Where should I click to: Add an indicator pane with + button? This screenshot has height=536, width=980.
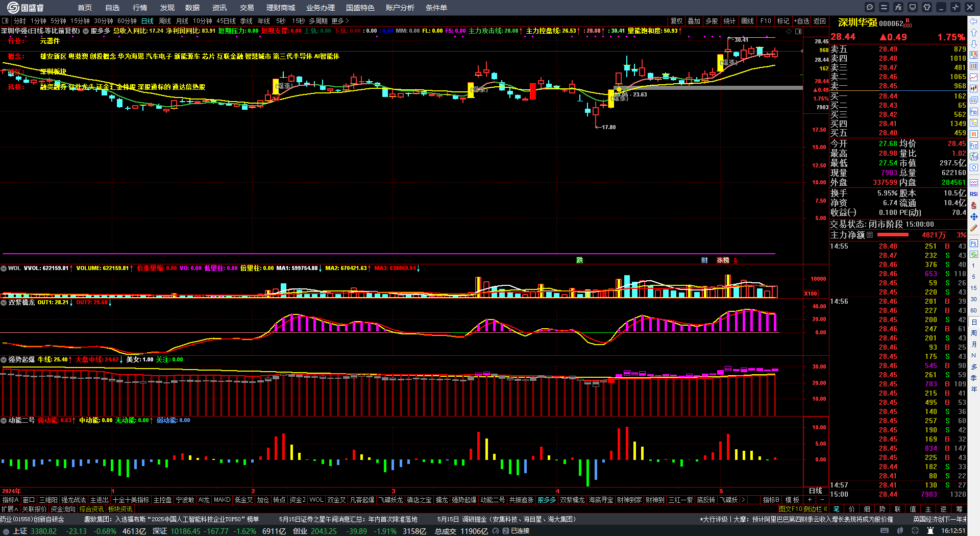coord(810,500)
